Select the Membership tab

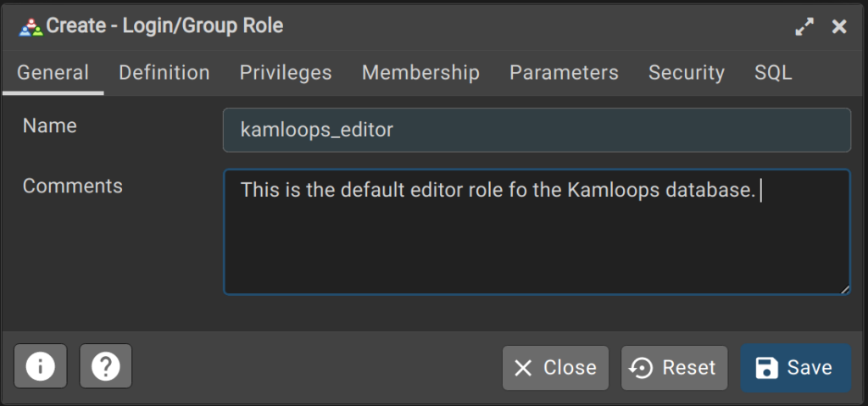pos(420,73)
